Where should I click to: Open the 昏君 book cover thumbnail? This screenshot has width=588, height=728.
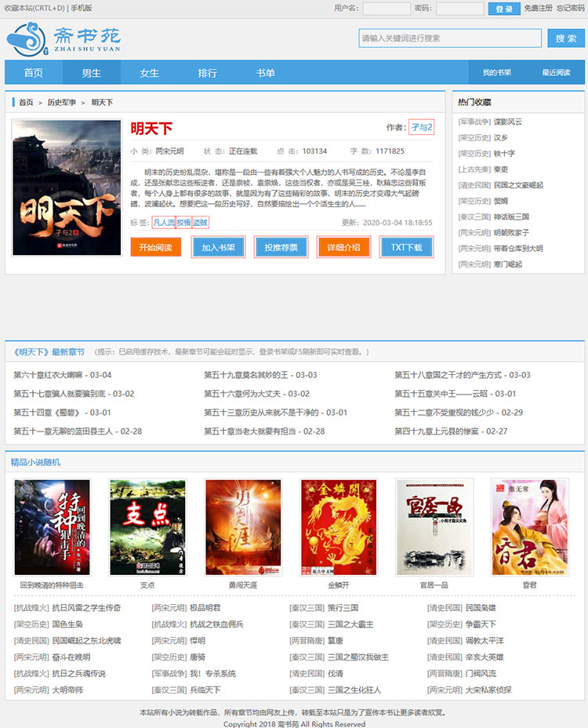(530, 527)
